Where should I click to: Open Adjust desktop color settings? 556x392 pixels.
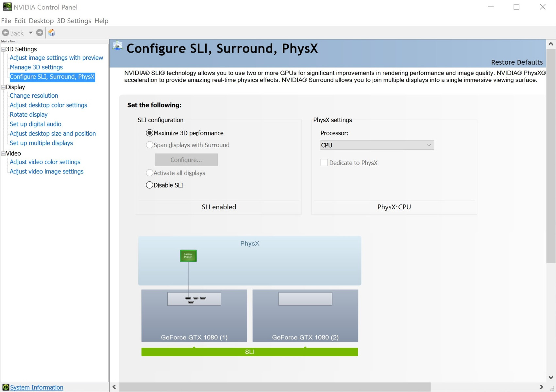(48, 105)
